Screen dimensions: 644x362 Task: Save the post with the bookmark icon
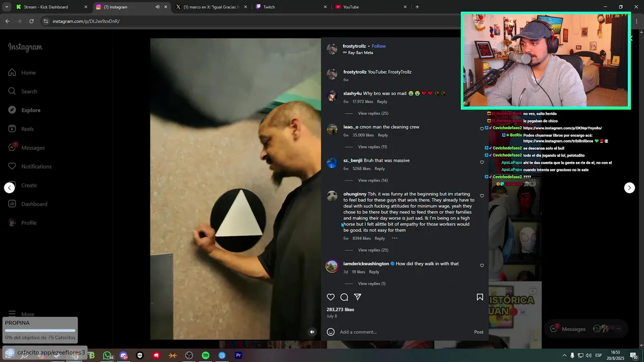(x=480, y=297)
